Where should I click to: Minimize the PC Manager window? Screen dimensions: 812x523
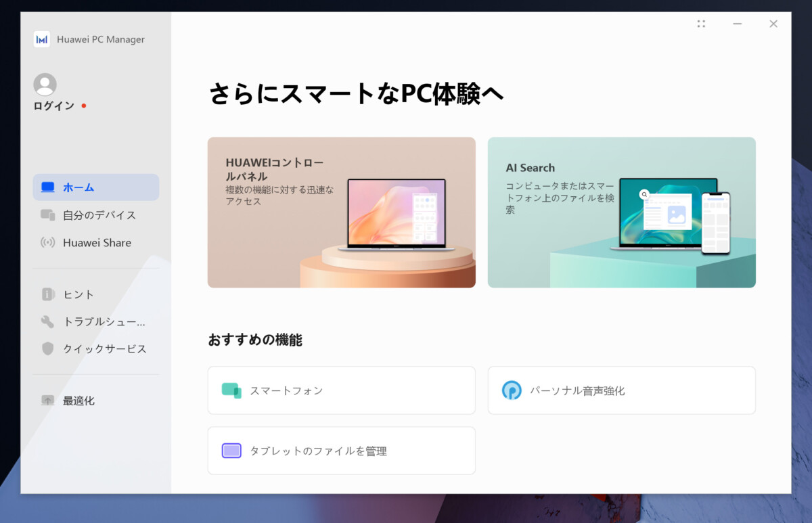pos(738,24)
